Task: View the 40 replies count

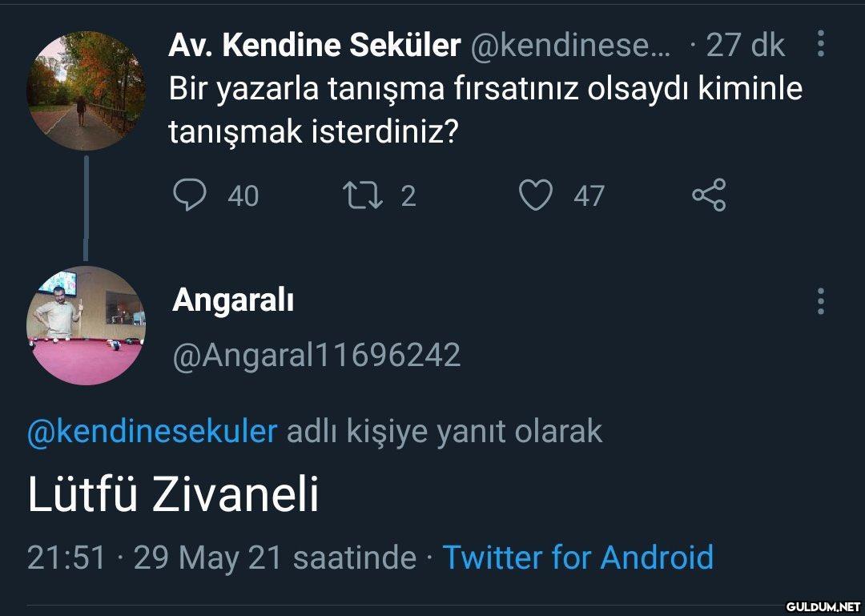Action: tap(243, 196)
